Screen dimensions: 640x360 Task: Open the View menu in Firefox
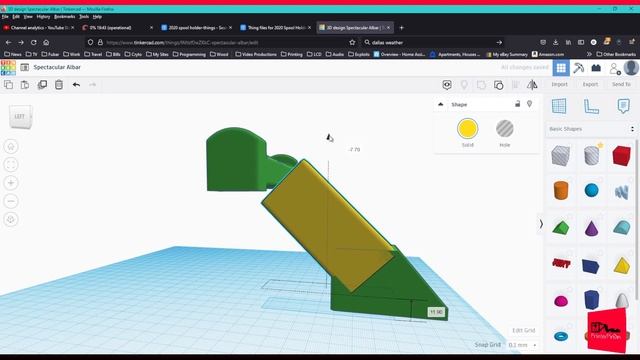(28, 17)
